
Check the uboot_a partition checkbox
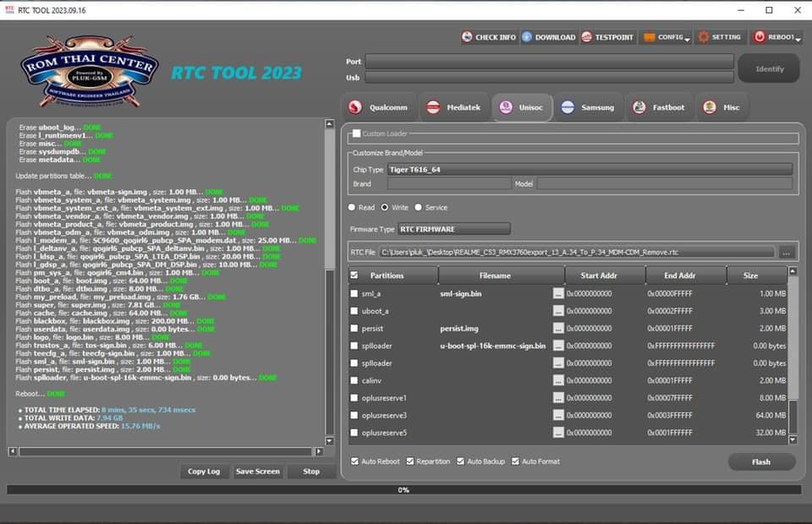[x=354, y=311]
